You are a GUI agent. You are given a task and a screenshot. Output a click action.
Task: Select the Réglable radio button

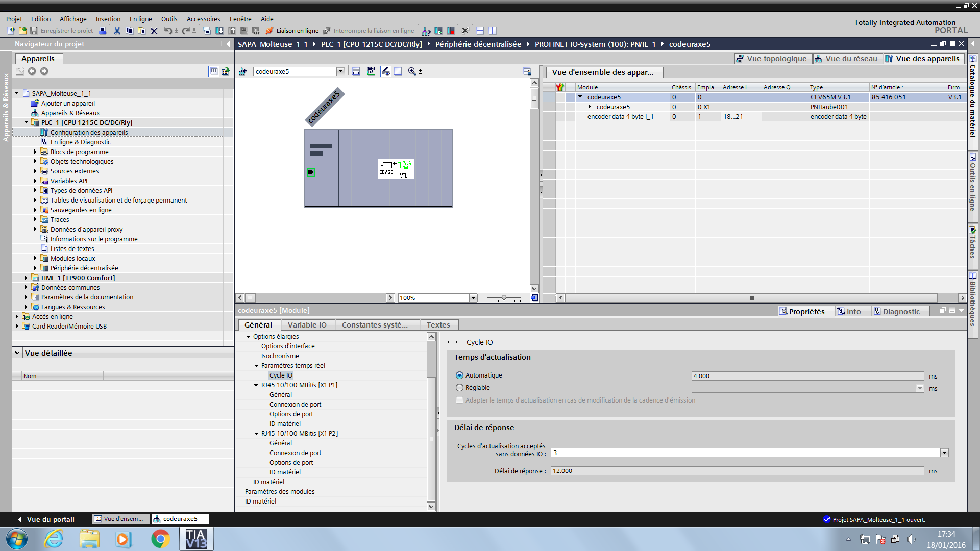coord(459,388)
